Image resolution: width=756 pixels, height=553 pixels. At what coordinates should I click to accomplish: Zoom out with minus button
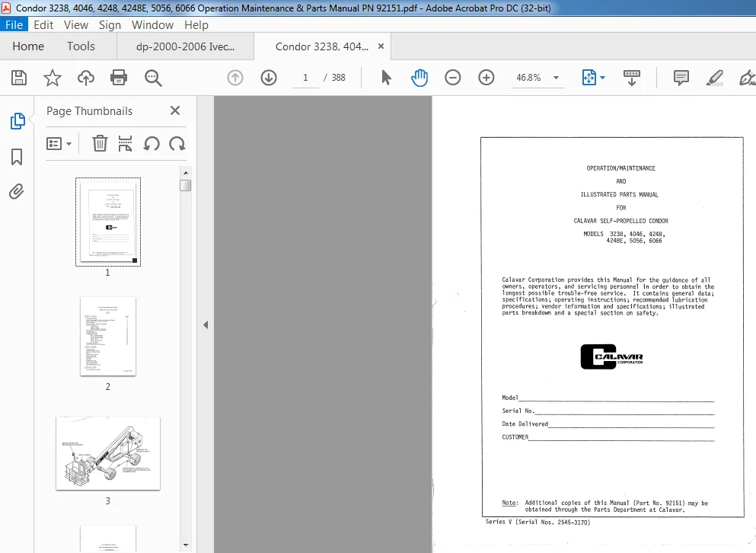click(453, 78)
